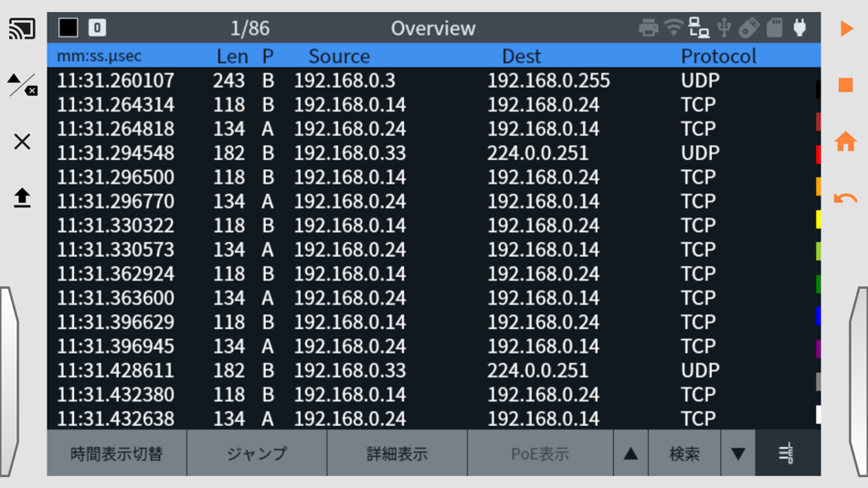Click the USB memory stick icon
The width and height of the screenshot is (868, 488).
click(x=749, y=27)
